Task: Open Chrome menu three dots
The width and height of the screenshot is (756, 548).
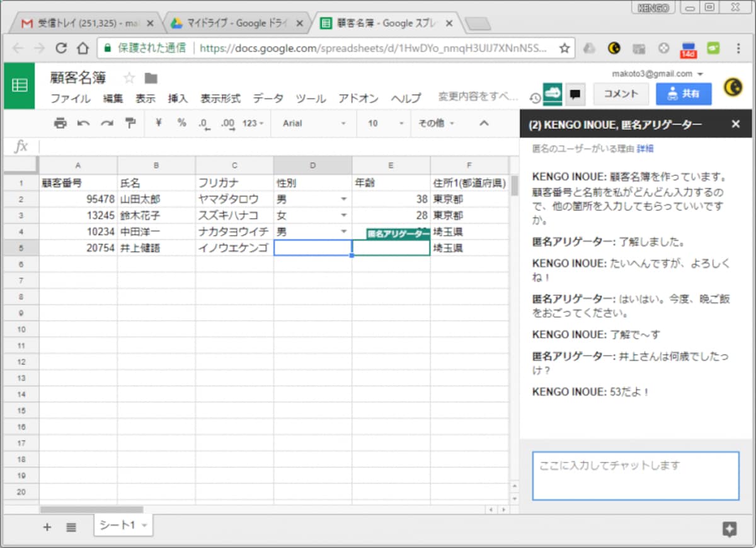Action: coord(738,48)
